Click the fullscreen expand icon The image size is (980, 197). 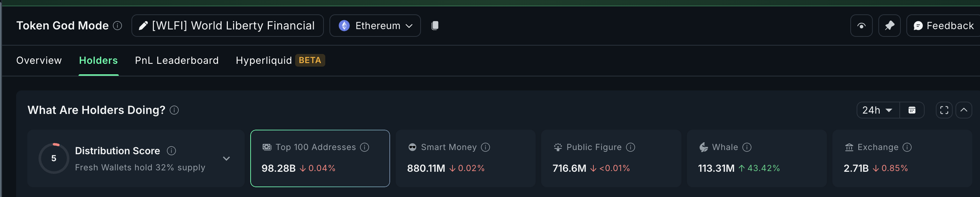944,110
